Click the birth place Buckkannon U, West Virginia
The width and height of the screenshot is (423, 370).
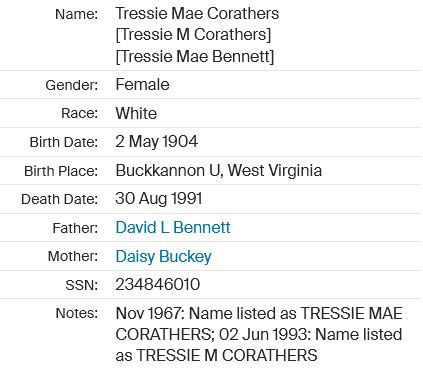coord(218,171)
